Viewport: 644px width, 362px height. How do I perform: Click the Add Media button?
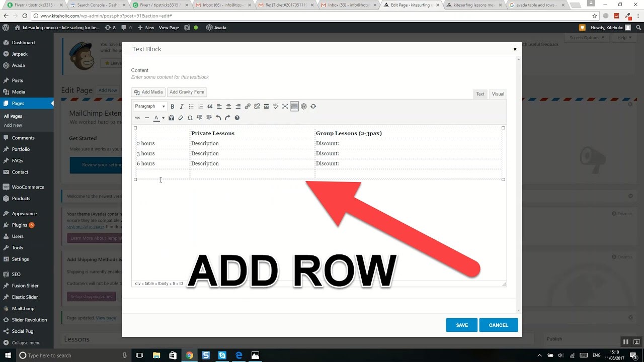pos(148,92)
